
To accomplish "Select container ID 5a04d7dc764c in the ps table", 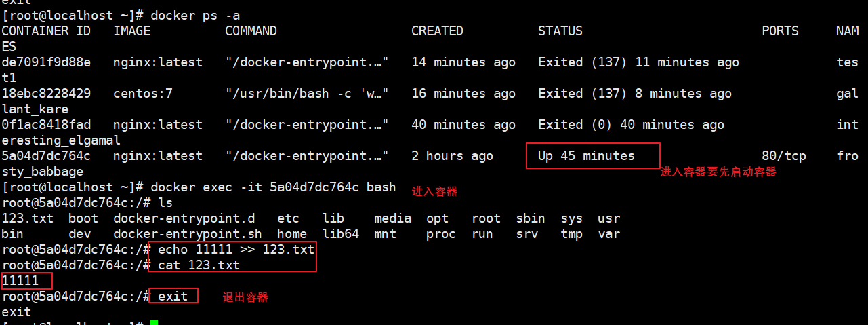I will click(x=46, y=155).
